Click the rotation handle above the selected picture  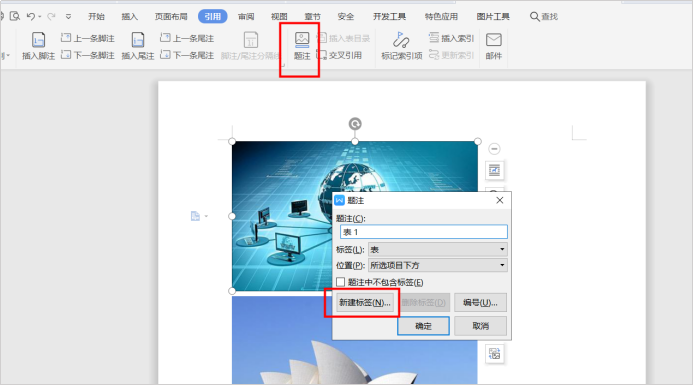click(355, 124)
